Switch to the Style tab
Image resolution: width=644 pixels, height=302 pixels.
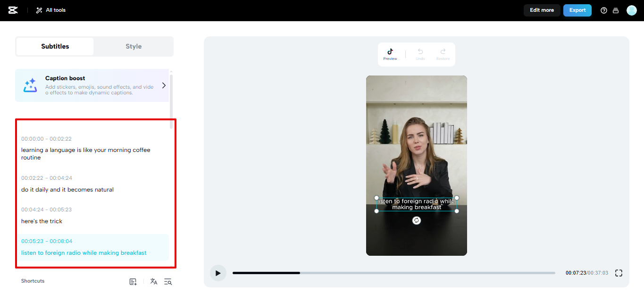(134, 46)
